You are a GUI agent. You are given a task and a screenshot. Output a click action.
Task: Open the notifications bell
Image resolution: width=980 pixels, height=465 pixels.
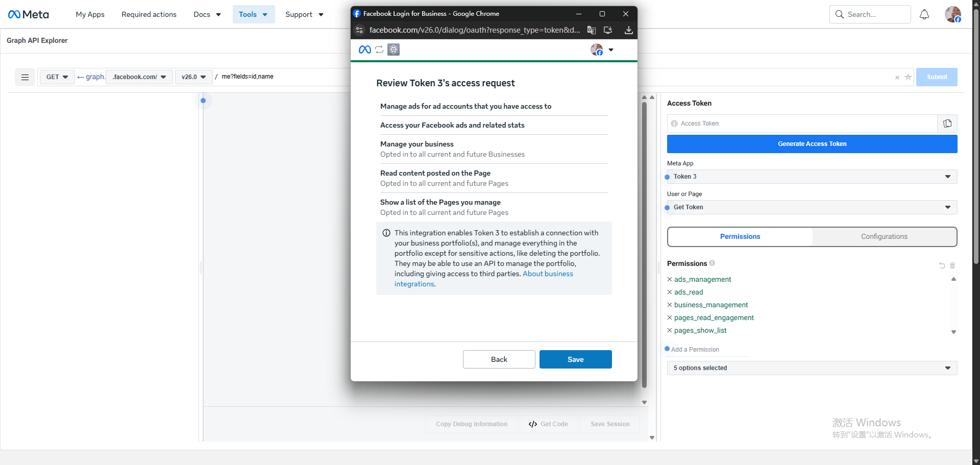924,14
